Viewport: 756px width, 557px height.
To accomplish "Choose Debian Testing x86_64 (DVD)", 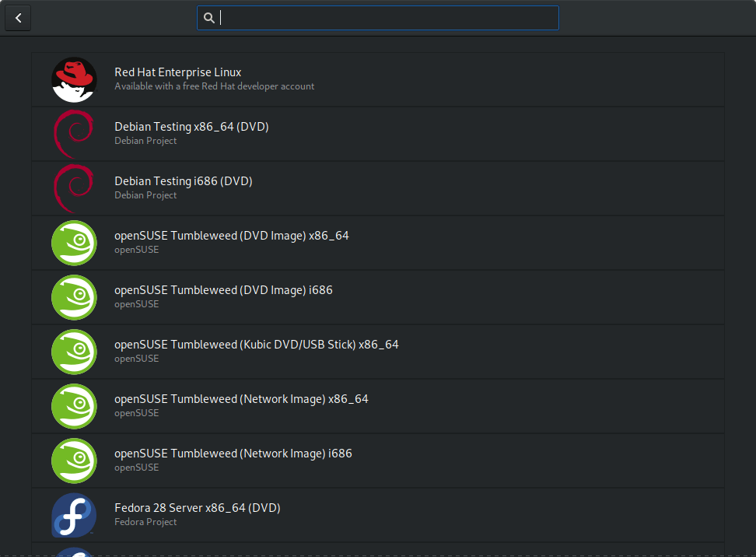I will [191, 127].
